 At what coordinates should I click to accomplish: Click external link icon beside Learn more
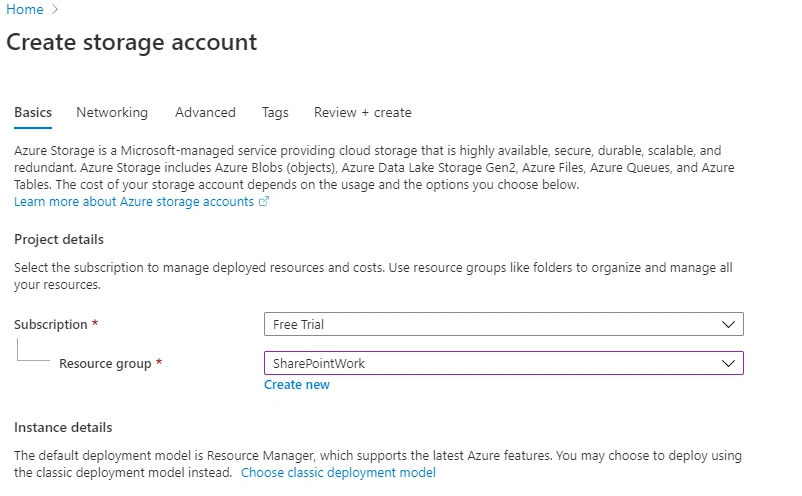tap(263, 201)
